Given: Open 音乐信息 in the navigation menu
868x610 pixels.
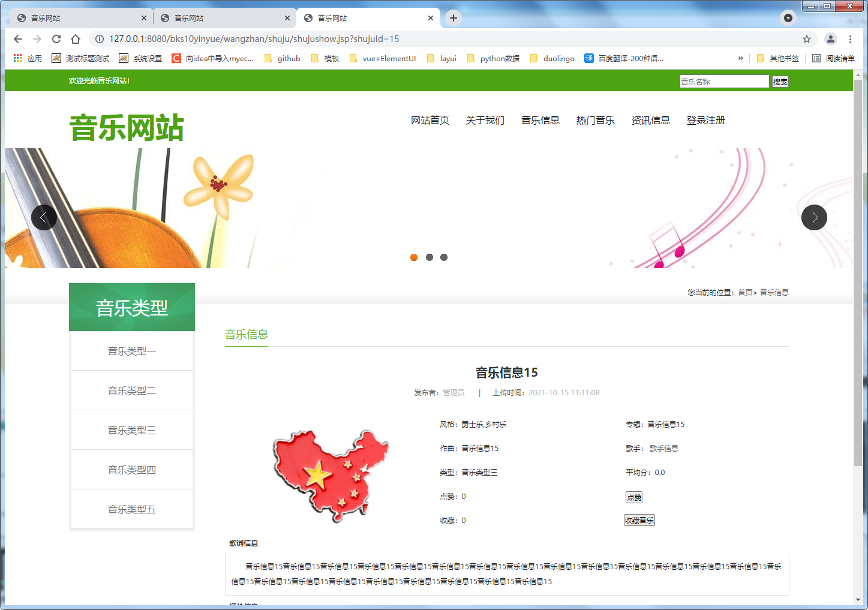Looking at the screenshot, I should 540,120.
